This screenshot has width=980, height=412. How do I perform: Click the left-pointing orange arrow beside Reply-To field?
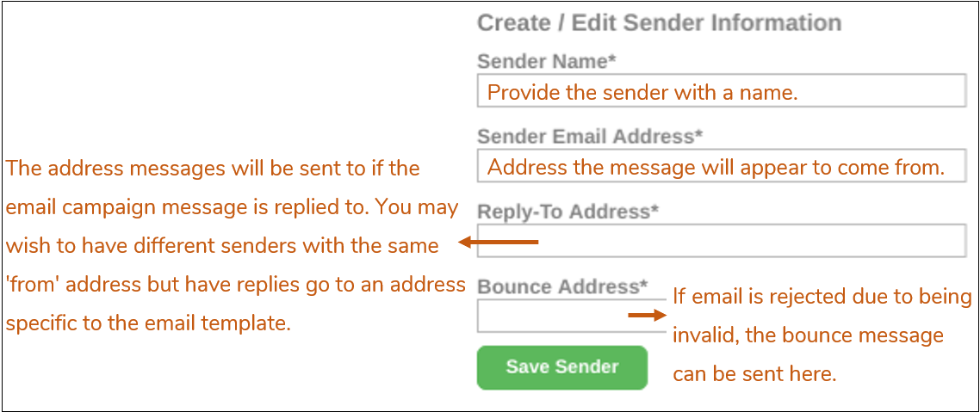click(498, 243)
